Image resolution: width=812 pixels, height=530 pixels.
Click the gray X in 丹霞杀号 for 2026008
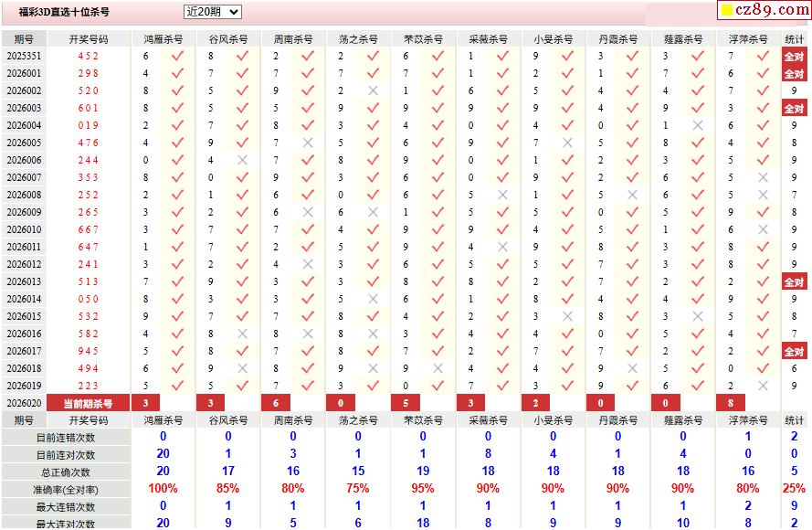pyautogui.click(x=632, y=195)
